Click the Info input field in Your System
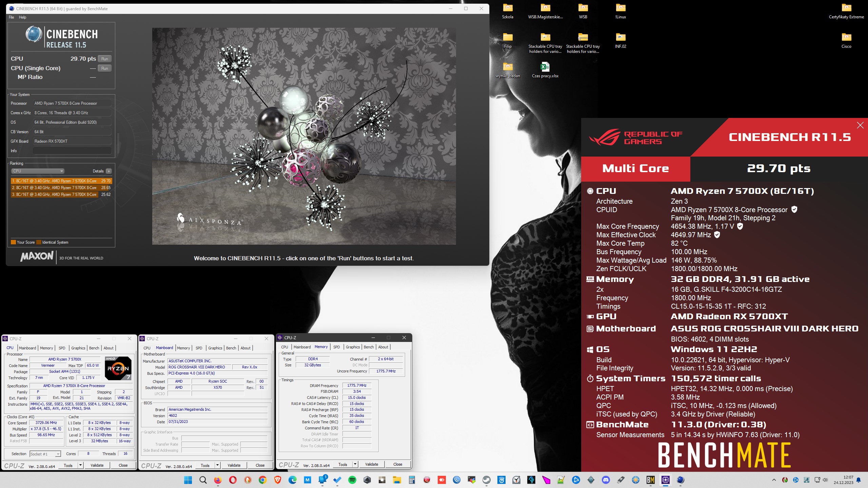 coord(72,151)
